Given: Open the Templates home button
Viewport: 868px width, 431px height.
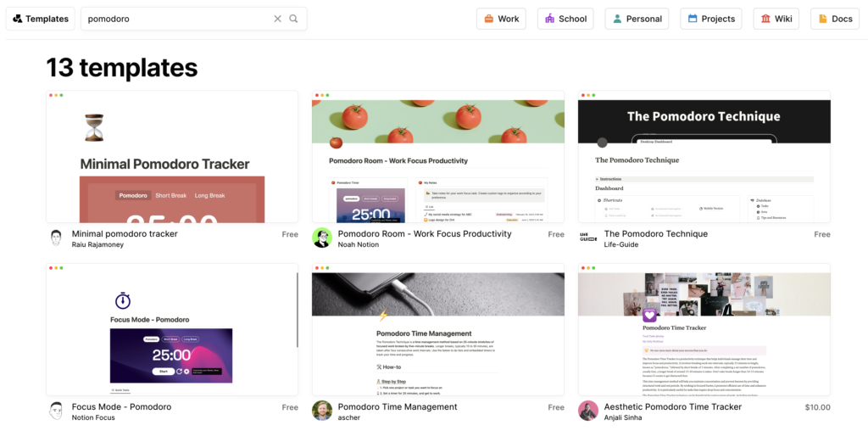Looking at the screenshot, I should (x=41, y=19).
